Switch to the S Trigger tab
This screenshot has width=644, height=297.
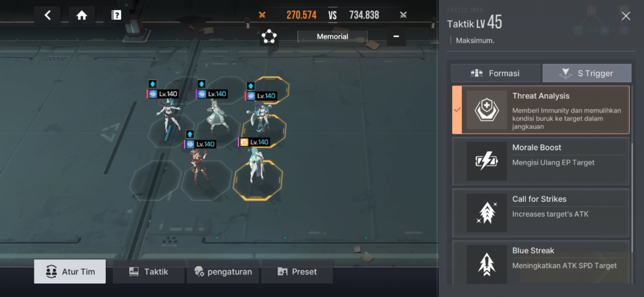[x=587, y=73]
